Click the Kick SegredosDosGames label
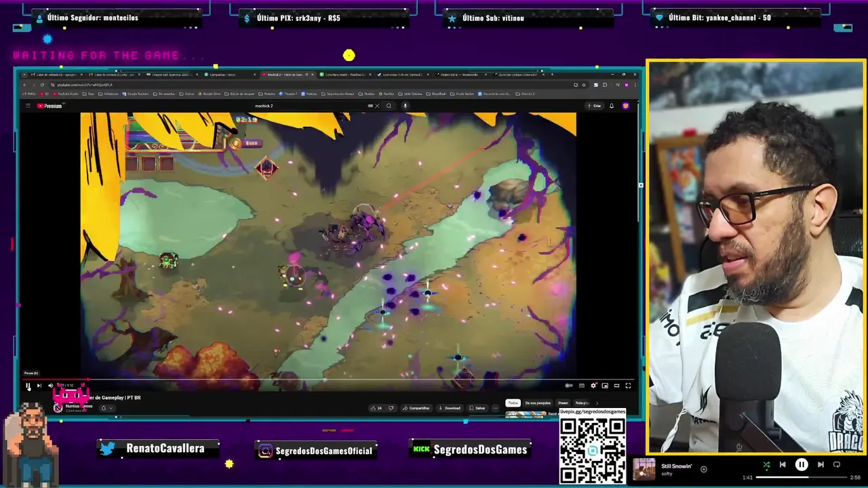This screenshot has width=868, height=488. click(470, 449)
